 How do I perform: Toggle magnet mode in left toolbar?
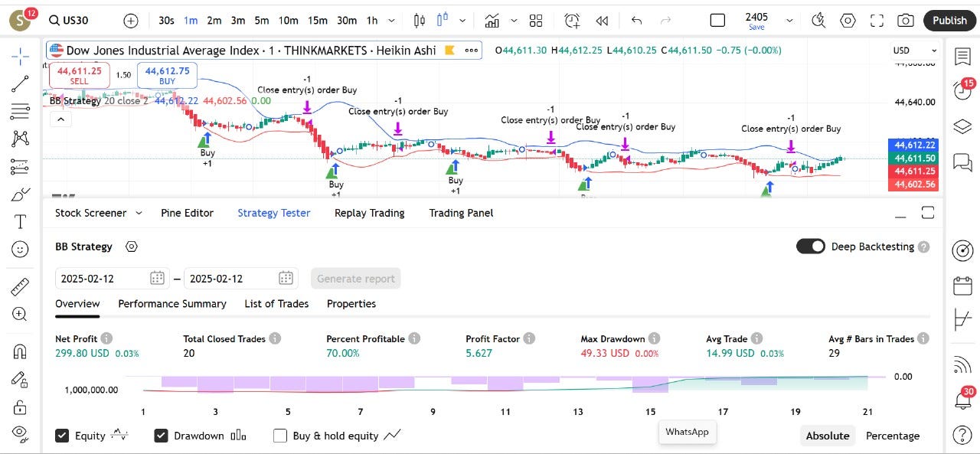click(21, 352)
